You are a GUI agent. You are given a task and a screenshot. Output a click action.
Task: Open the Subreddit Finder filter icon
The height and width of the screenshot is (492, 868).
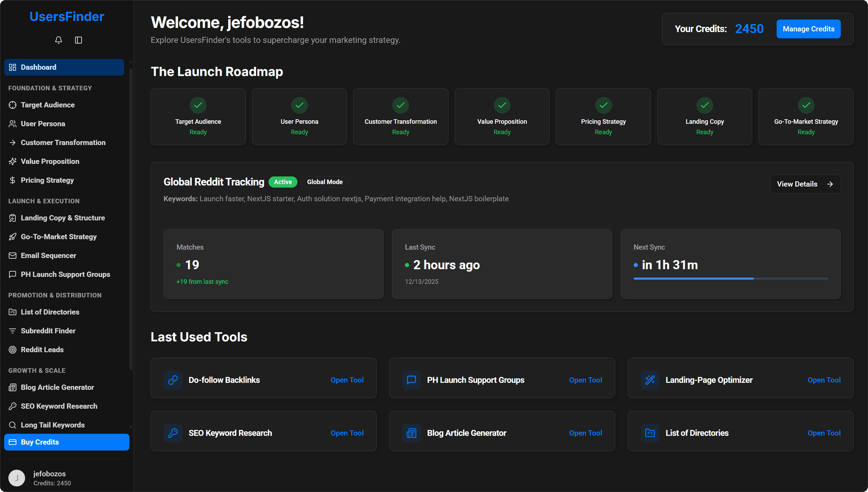click(x=13, y=331)
